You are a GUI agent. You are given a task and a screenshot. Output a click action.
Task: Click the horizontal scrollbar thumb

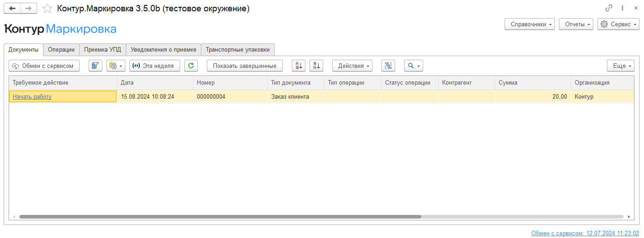220,217
